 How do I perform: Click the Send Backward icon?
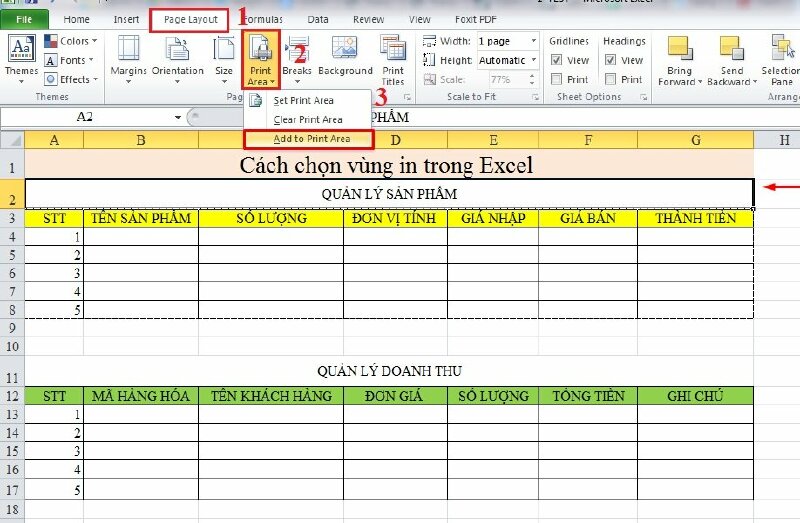click(732, 48)
